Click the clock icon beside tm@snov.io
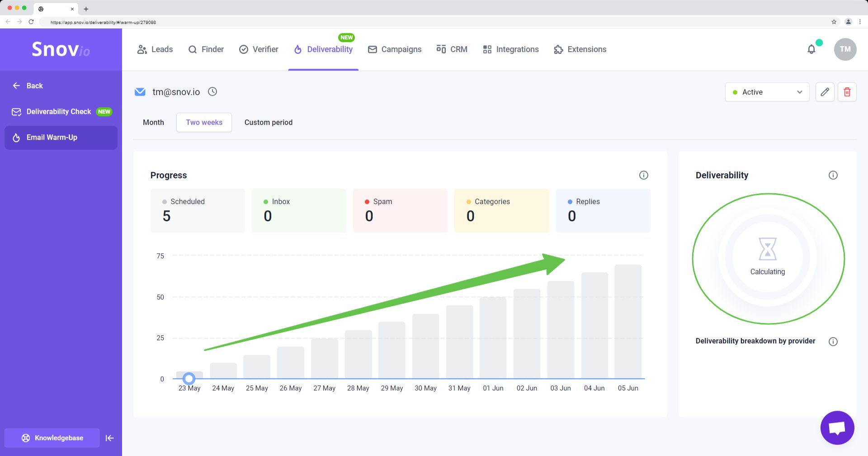 pos(212,92)
